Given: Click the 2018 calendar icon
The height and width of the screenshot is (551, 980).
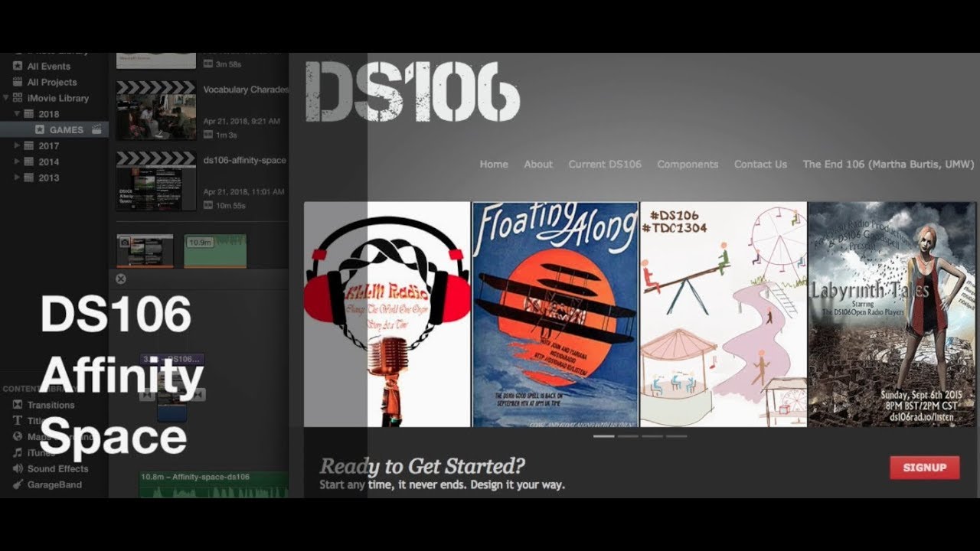Looking at the screenshot, I should pos(29,114).
